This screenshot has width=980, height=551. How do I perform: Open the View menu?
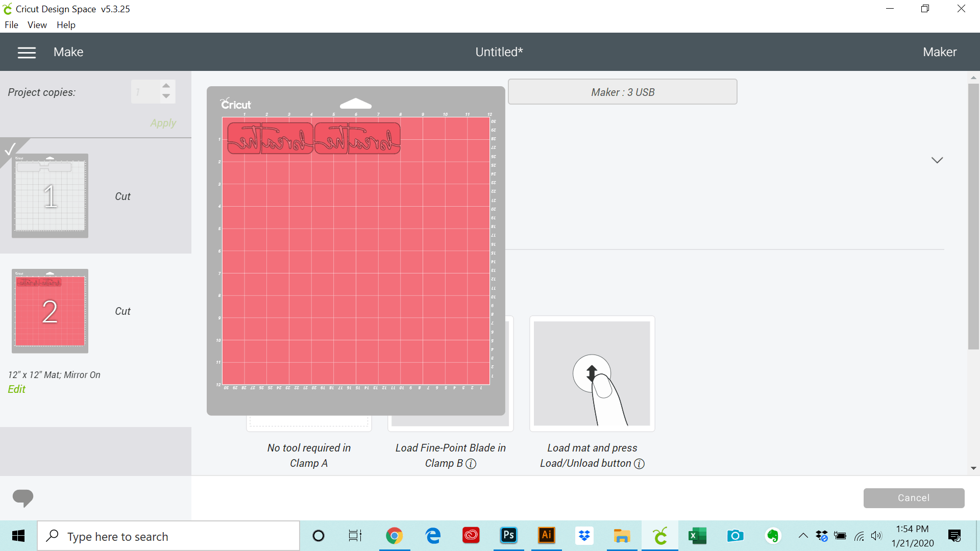point(37,25)
